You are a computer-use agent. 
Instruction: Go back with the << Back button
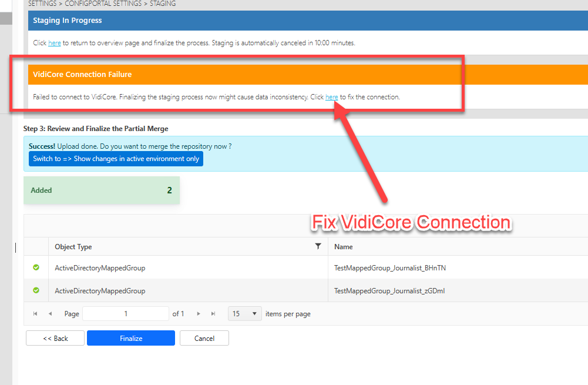point(55,338)
